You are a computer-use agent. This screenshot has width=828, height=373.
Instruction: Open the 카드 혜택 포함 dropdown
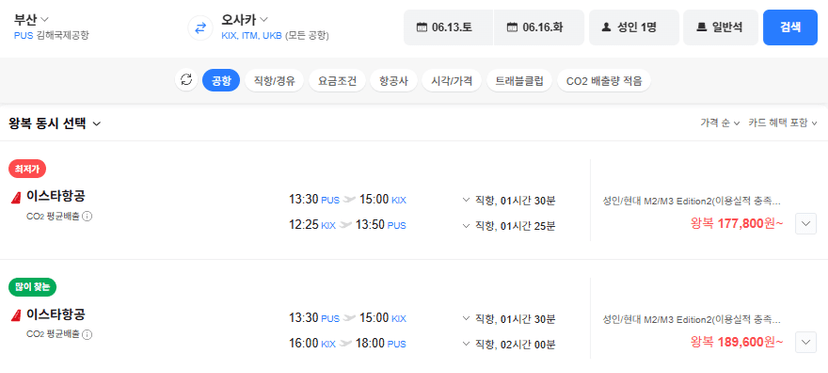pos(783,123)
